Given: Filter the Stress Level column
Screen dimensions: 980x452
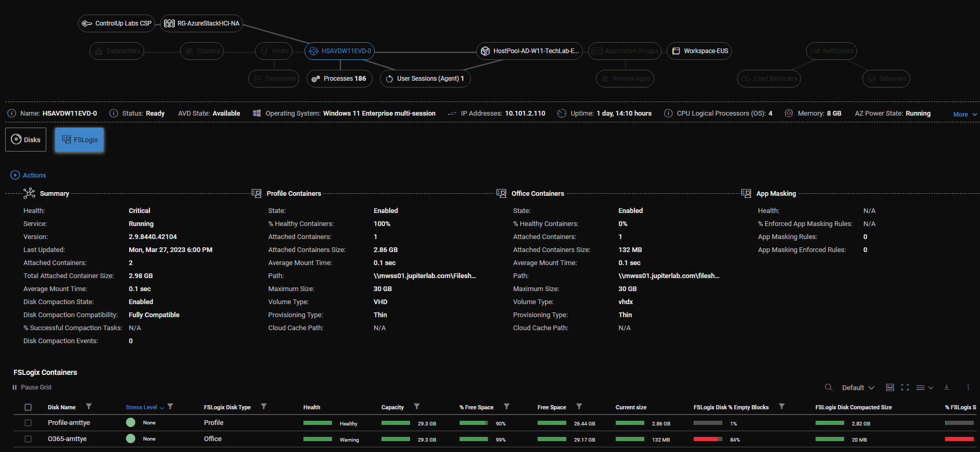Looking at the screenshot, I should tap(170, 407).
